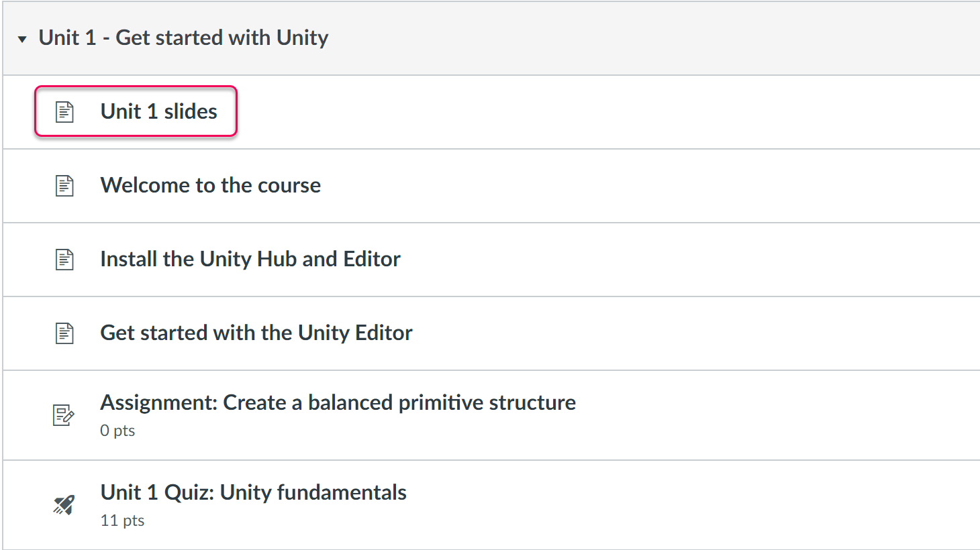Open the Unit 1 slides link

point(158,111)
